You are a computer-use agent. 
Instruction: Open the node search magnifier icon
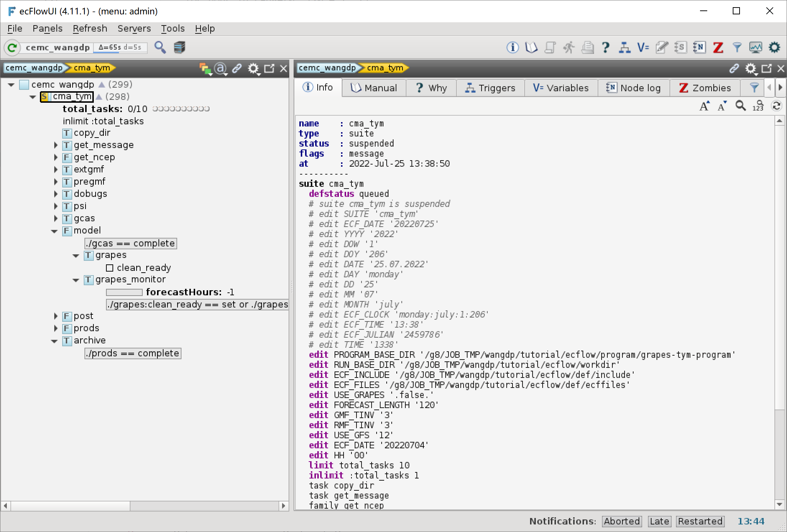coord(160,47)
